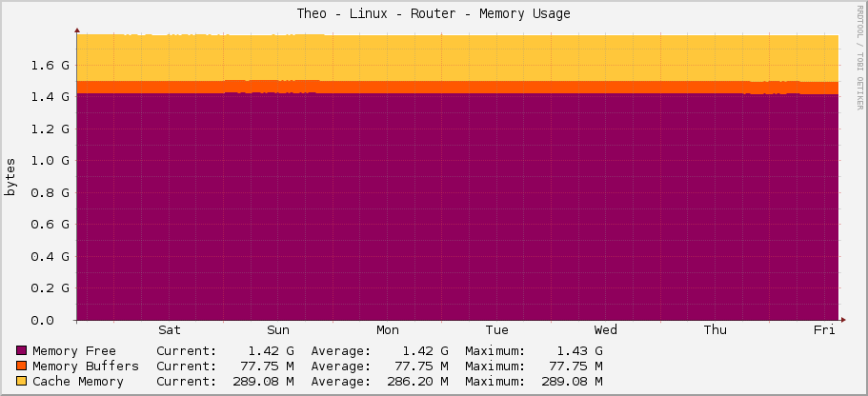Click Memory Free maximum value 1.43 G
This screenshot has width=868, height=396.
tap(579, 350)
